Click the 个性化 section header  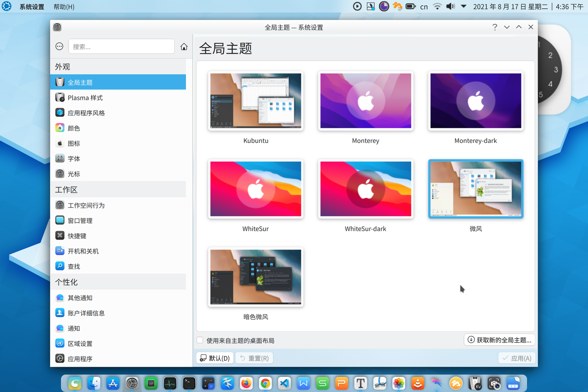tap(118, 282)
